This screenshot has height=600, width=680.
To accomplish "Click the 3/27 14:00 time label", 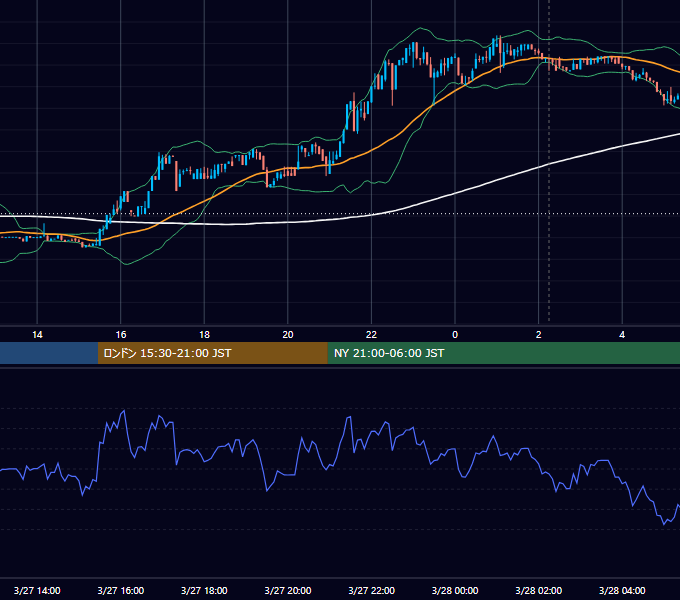I will [37, 590].
